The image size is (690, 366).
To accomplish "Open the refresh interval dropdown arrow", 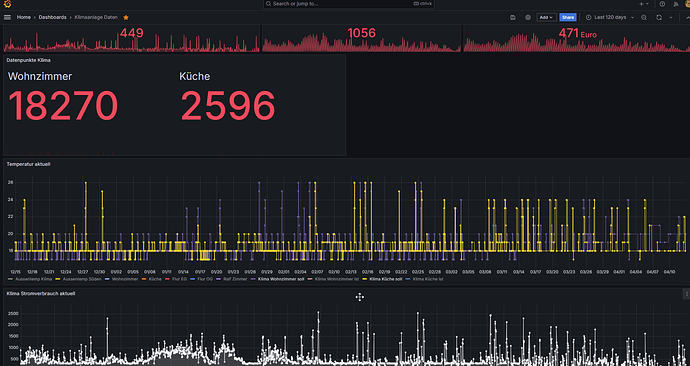I will coord(671,17).
